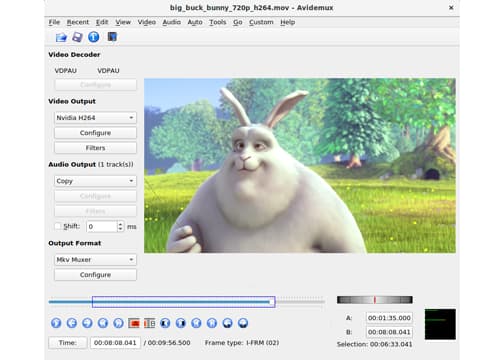This screenshot has height=360, width=500.
Task: Click the Selection: 00:06:33.041 text
Action: (374, 344)
